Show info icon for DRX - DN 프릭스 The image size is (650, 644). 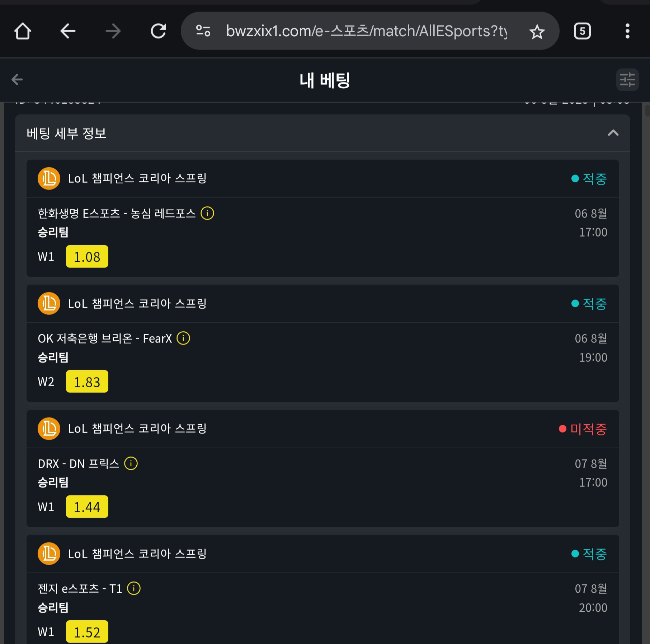[131, 463]
